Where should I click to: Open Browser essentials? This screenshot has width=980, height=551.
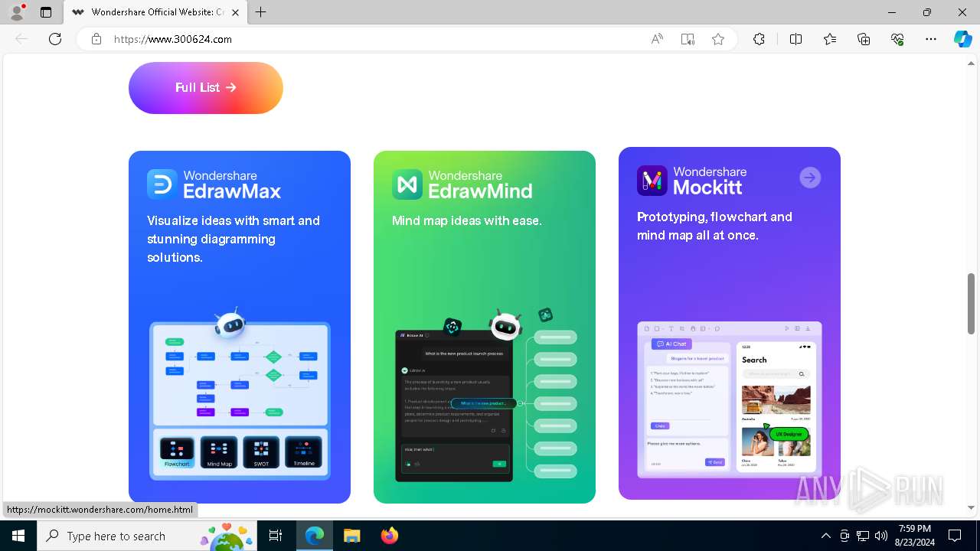(897, 39)
